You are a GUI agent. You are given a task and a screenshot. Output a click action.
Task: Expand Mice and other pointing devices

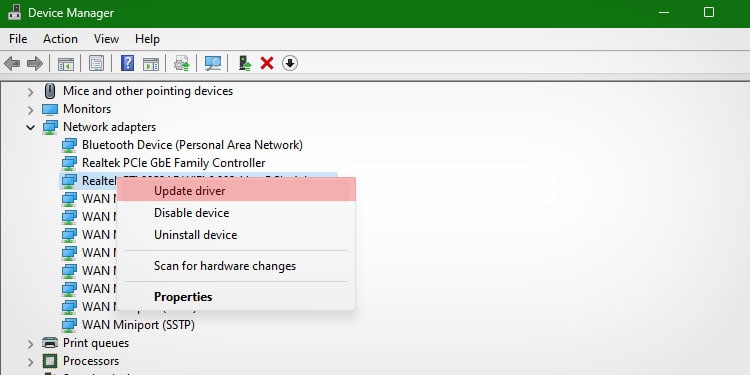click(x=31, y=91)
